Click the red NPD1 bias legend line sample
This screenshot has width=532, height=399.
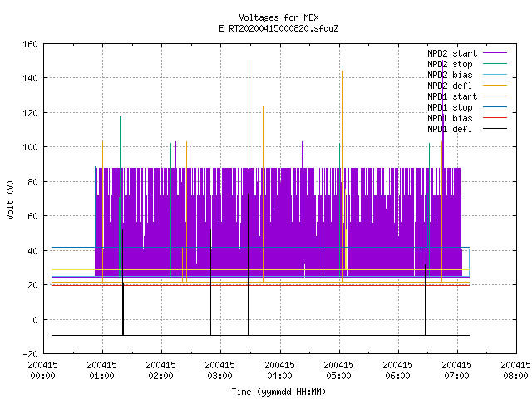[x=495, y=118]
